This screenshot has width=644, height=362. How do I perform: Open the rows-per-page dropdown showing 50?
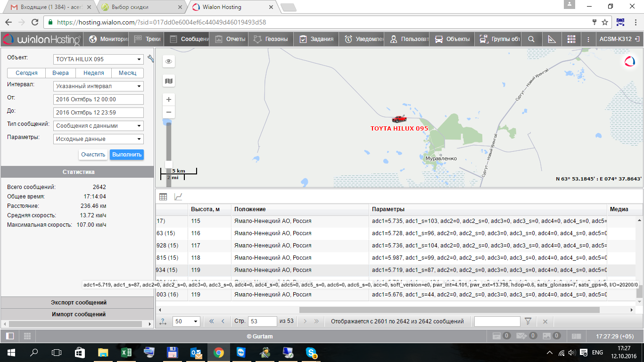[186, 321]
